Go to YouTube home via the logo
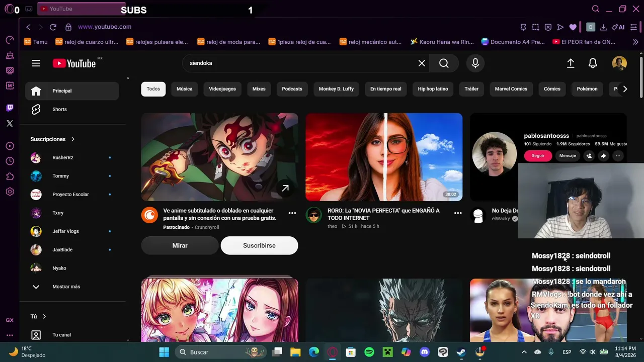 coord(74,63)
